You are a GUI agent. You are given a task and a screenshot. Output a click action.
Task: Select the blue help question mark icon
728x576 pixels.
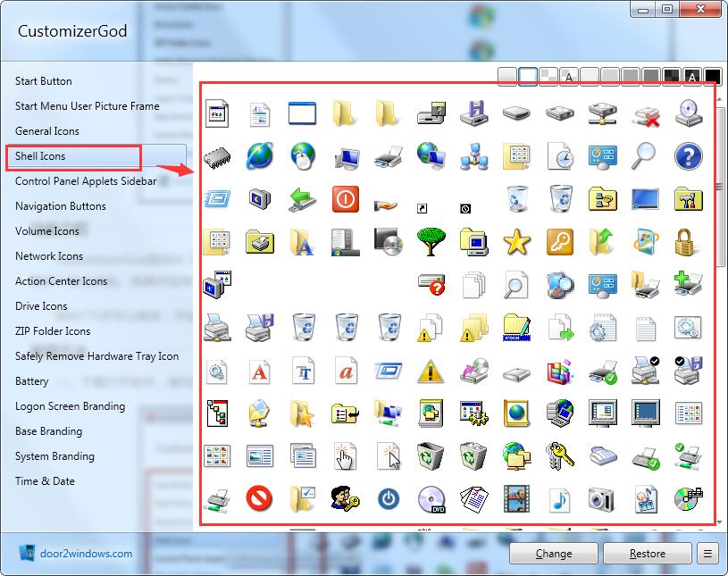(x=688, y=156)
